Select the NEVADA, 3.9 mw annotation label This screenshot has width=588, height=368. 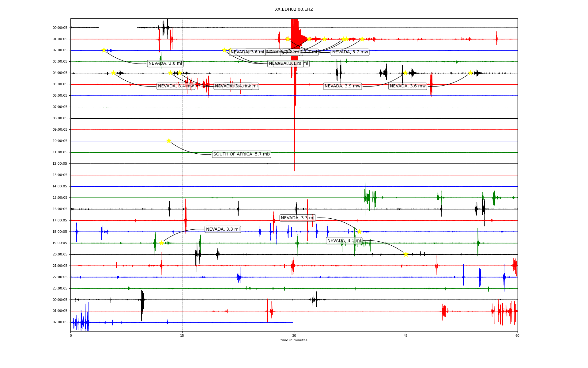[342, 86]
